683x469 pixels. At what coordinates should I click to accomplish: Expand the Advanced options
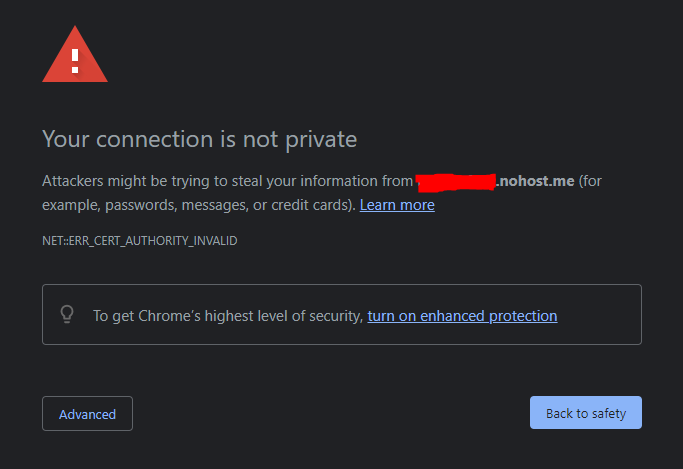(87, 414)
